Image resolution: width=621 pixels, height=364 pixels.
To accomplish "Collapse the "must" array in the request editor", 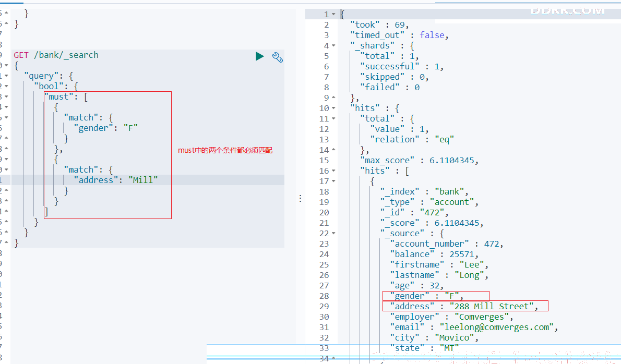I will click(x=6, y=96).
